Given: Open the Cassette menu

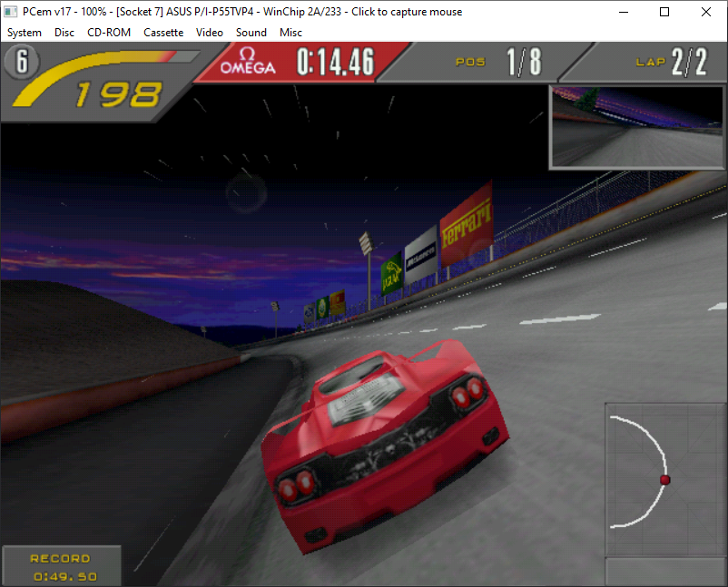Looking at the screenshot, I should coord(163,33).
